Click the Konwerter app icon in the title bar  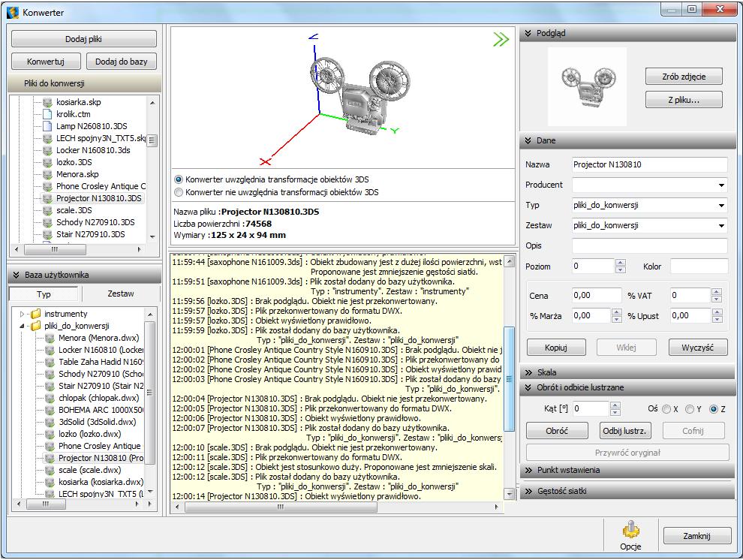13,12
